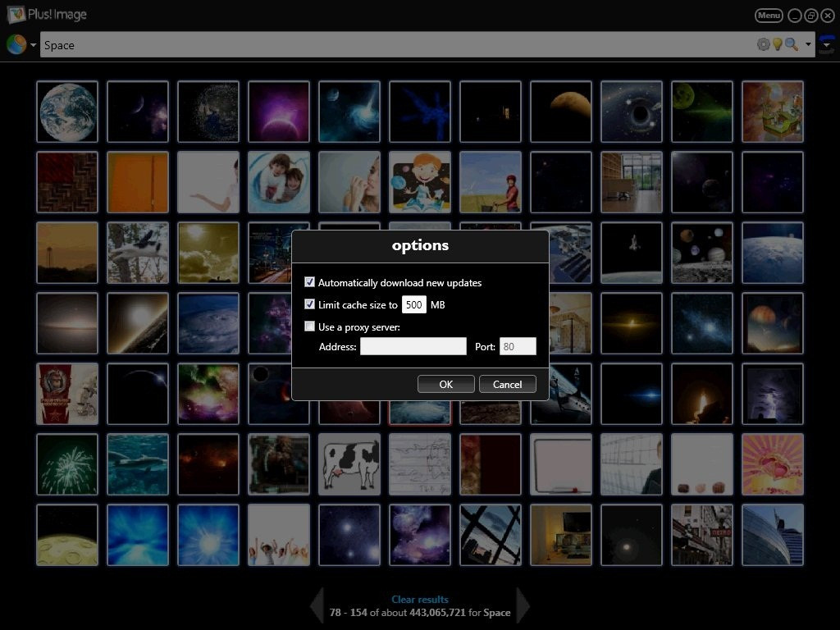Screen dimensions: 840x630
Task: Open the candle flame thumbnail
Action: click(702, 394)
